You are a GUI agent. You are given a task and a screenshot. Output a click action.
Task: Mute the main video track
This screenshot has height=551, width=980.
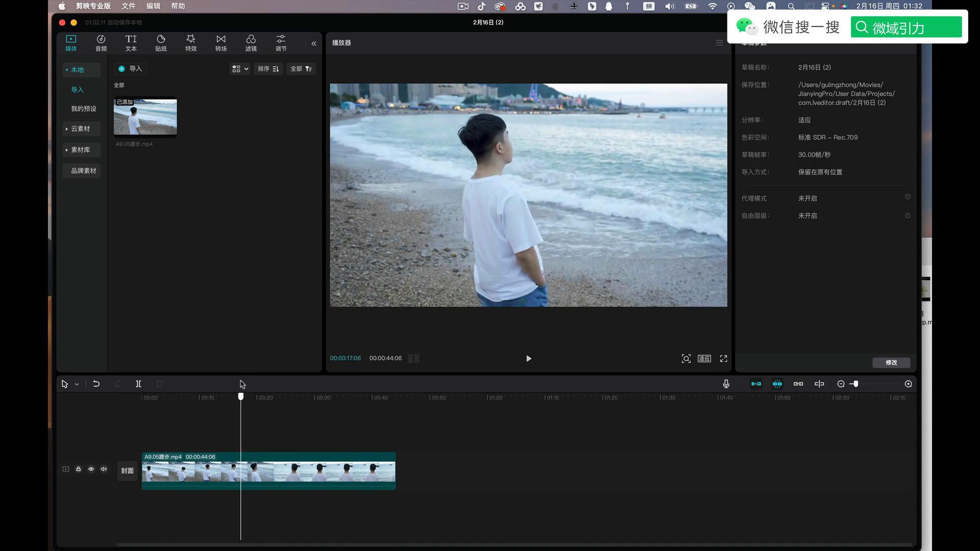(x=104, y=469)
